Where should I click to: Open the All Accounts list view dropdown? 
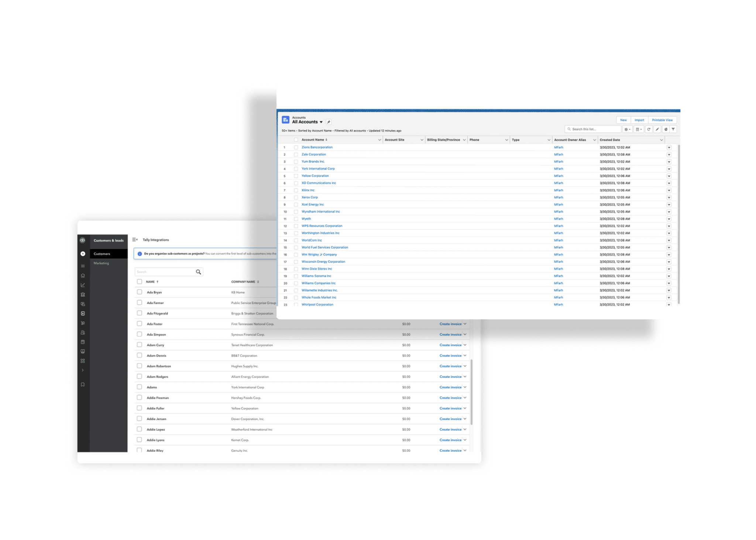321,122
